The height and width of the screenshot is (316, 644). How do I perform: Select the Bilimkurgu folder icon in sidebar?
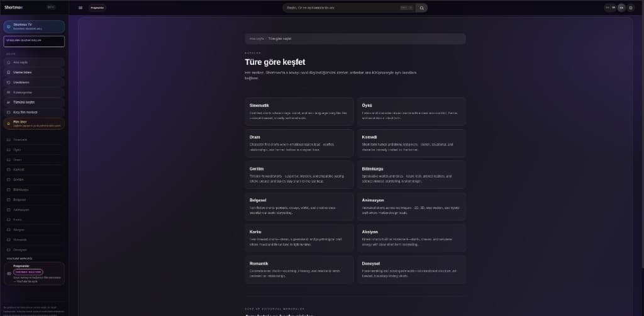pos(9,190)
